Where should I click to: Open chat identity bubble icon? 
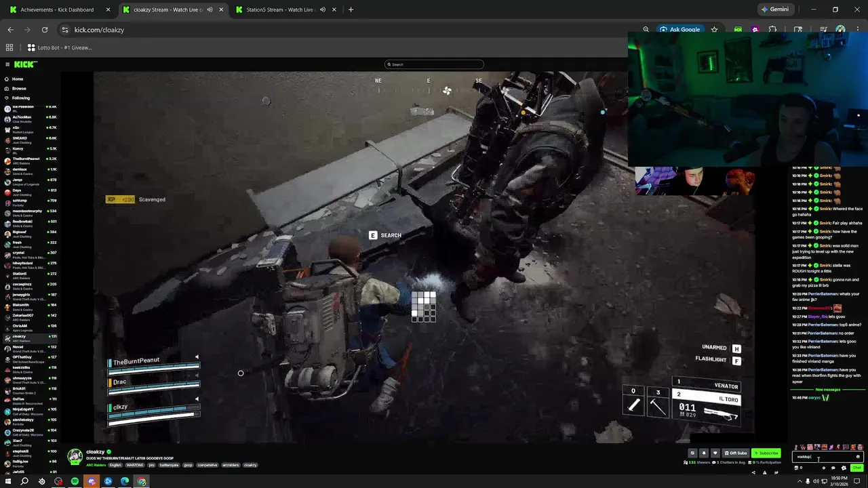point(833,468)
